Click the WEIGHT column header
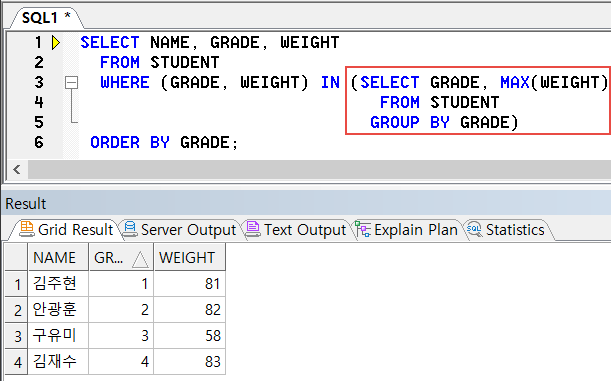 (190, 257)
